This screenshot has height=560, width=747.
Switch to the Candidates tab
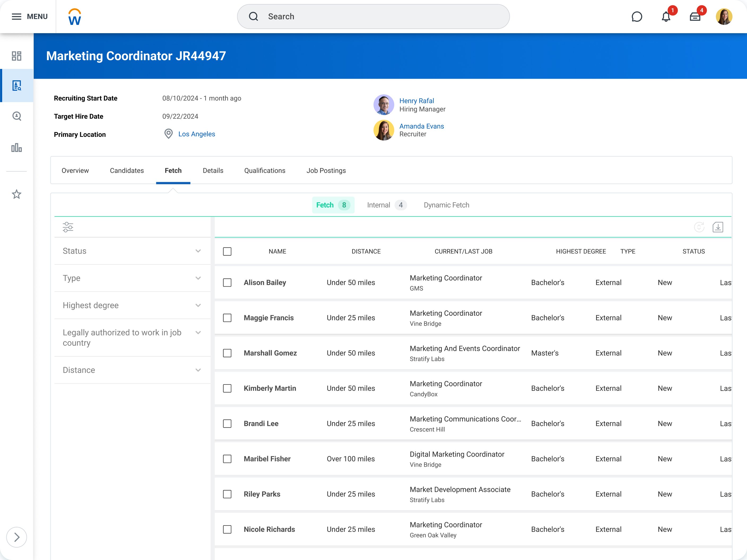127,170
